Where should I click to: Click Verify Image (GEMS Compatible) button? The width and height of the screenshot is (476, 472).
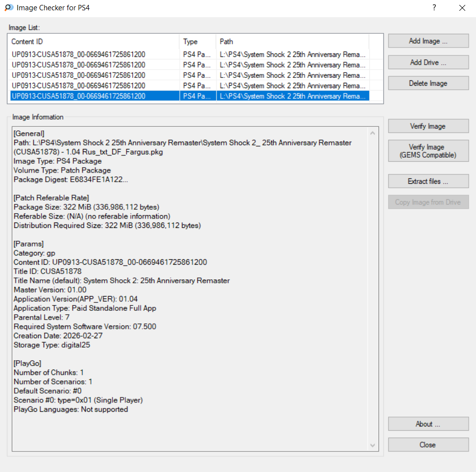pyautogui.click(x=428, y=151)
